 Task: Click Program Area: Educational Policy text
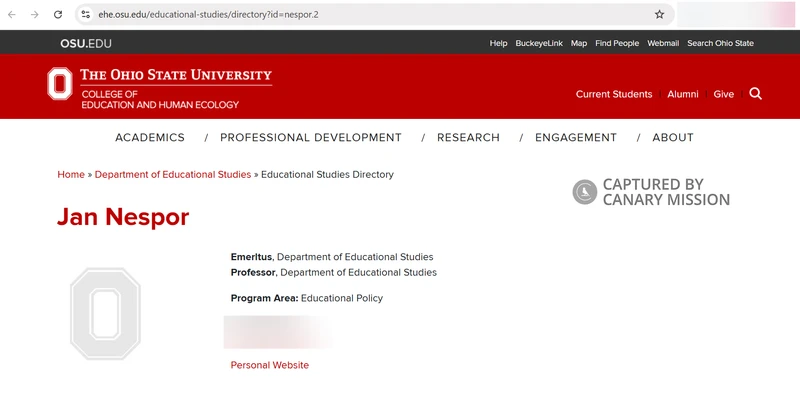307,298
